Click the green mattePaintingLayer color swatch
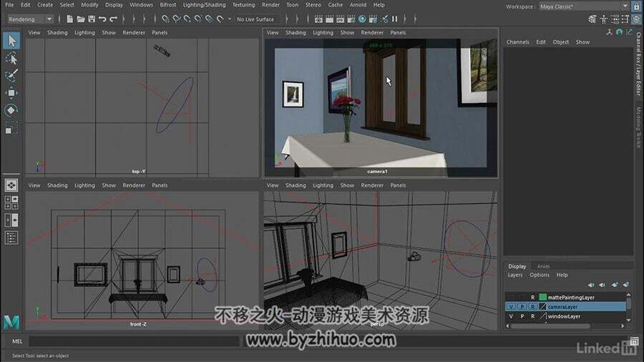This screenshot has height=362, width=644. point(542,297)
